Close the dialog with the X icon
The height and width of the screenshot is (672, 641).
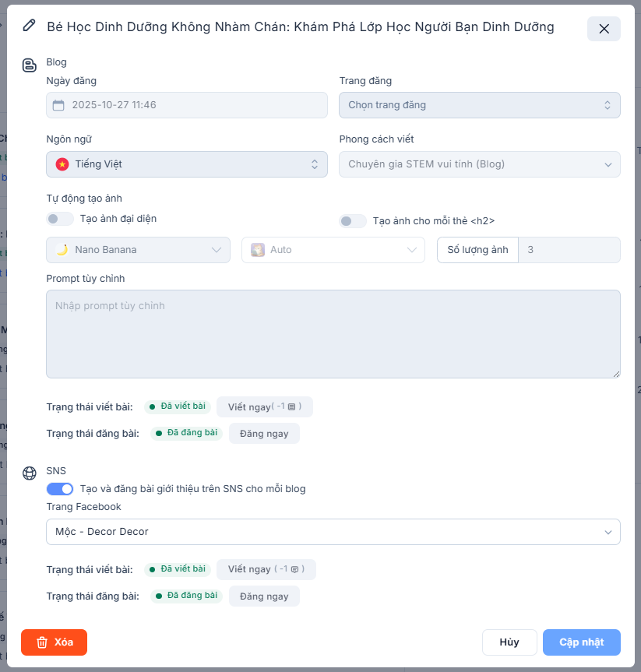604,29
